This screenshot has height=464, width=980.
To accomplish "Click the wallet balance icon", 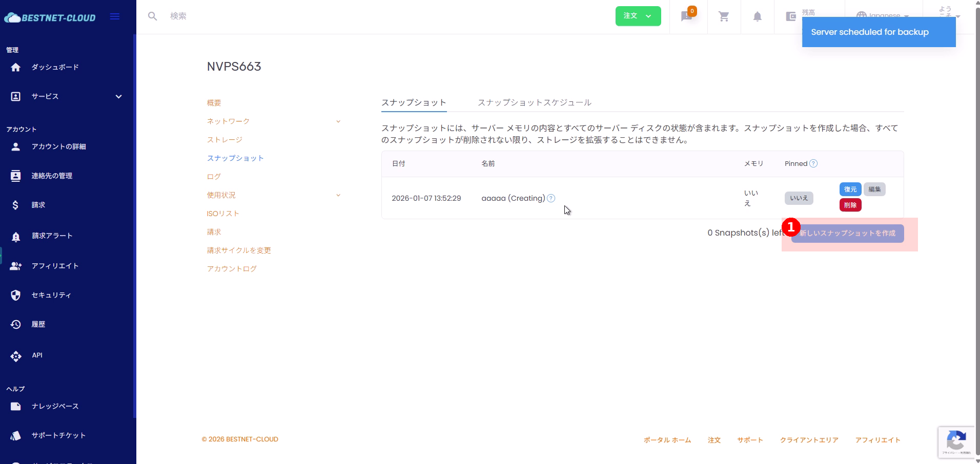I will [x=791, y=16].
